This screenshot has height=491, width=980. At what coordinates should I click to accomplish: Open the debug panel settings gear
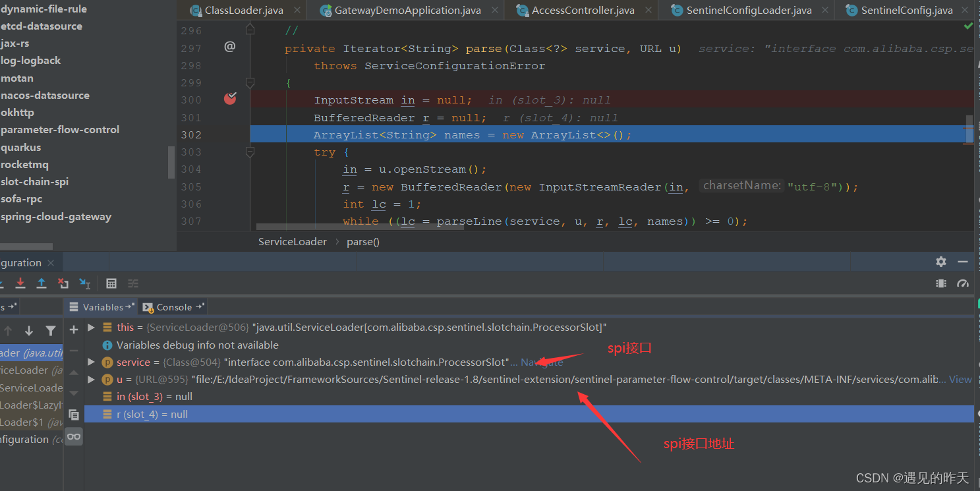pos(941,262)
